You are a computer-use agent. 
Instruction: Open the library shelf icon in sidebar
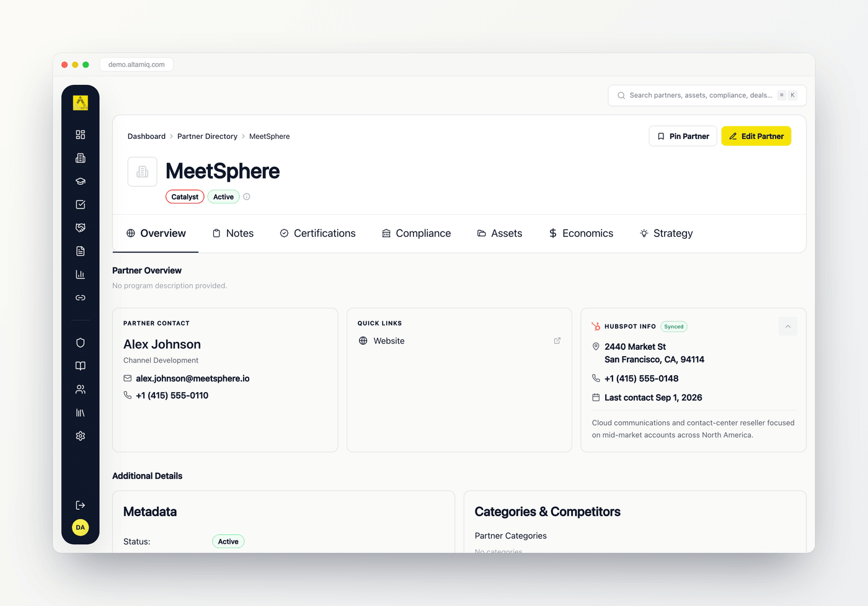pyautogui.click(x=81, y=412)
